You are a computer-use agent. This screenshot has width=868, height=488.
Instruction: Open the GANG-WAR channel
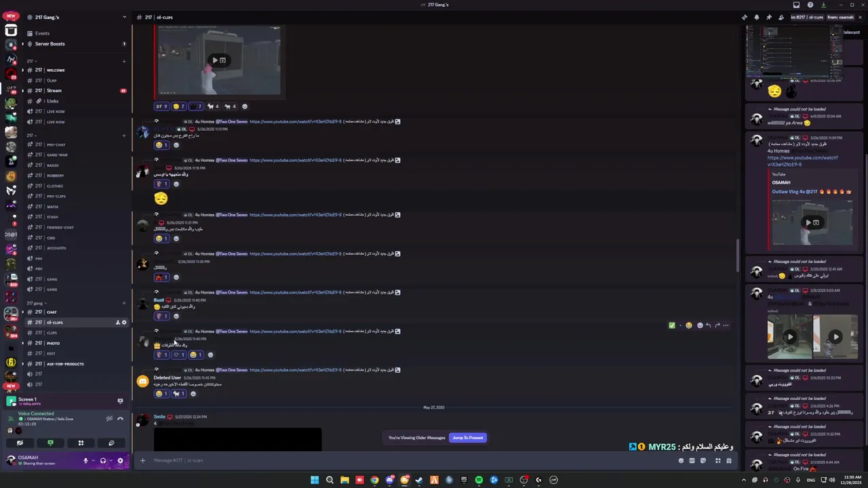(76, 155)
